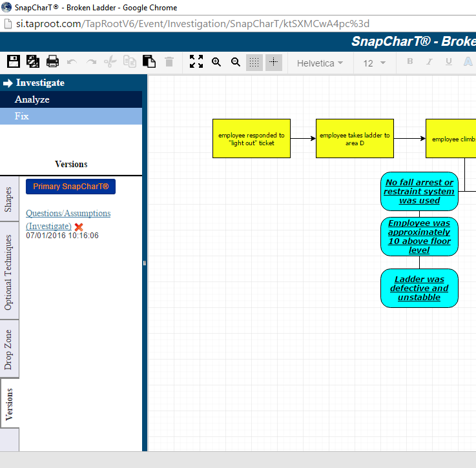The image size is (476, 468).
Task: Click the Save As version icon
Action: click(x=34, y=62)
